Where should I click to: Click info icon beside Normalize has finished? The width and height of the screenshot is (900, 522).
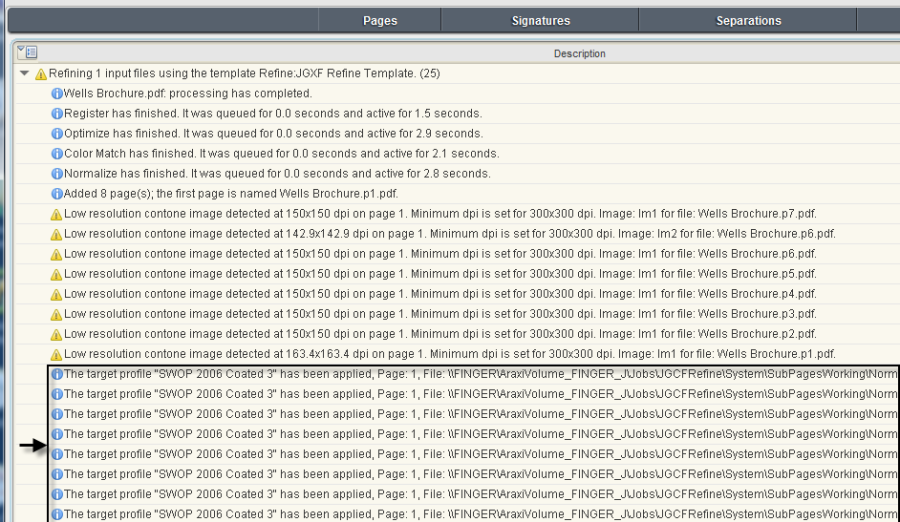tap(57, 174)
